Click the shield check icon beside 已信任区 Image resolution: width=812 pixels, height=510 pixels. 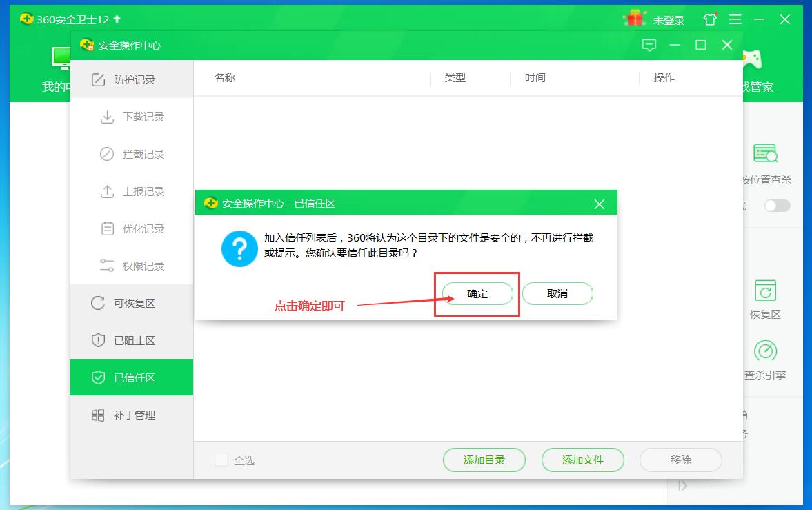pos(98,377)
